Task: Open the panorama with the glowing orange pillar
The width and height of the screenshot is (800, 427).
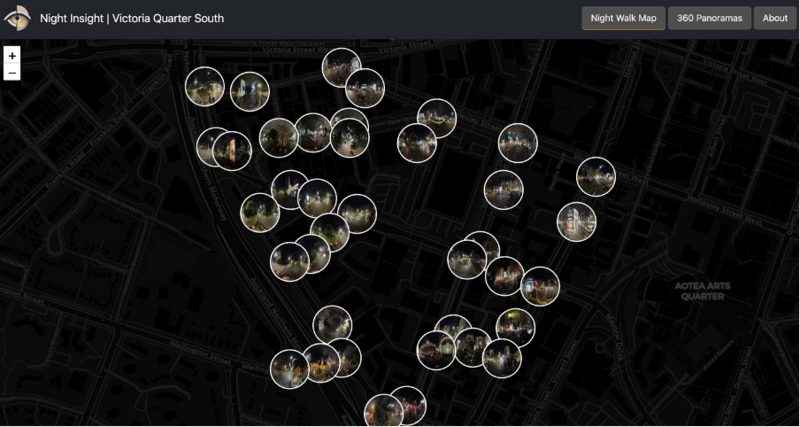Action: point(232,151)
